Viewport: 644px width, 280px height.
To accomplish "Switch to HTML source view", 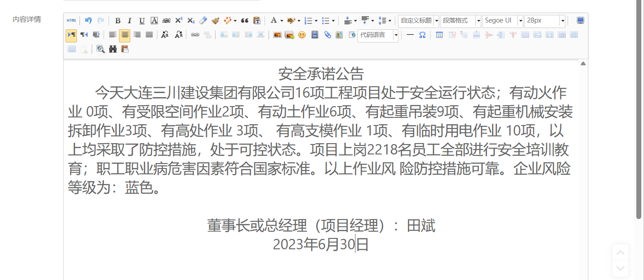I will (x=71, y=20).
